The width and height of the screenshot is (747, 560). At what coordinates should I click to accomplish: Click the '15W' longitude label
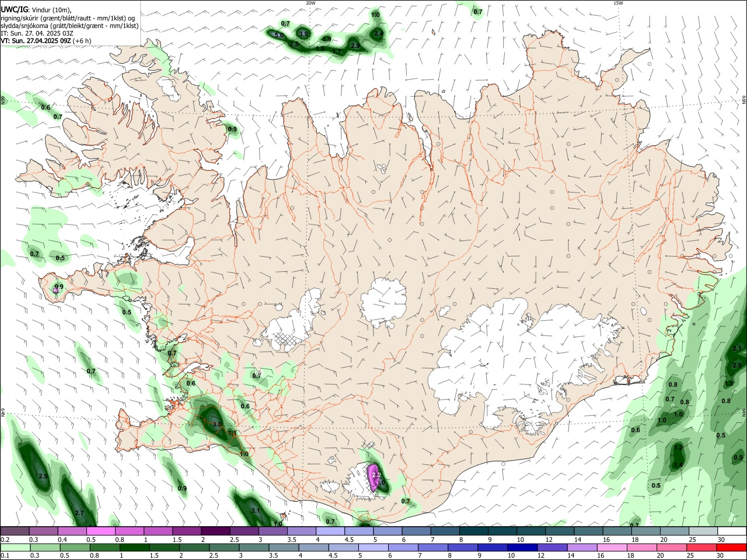[x=618, y=3]
